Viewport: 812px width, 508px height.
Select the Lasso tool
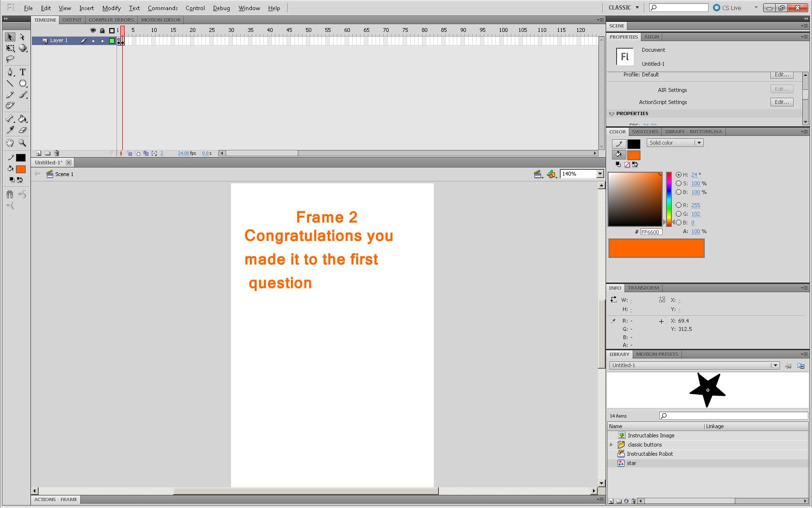pyautogui.click(x=10, y=59)
